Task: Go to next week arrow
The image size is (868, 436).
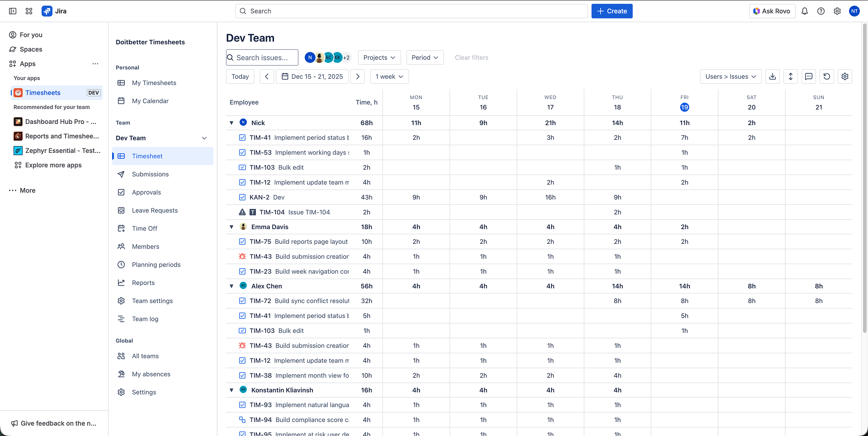Action: coord(358,76)
